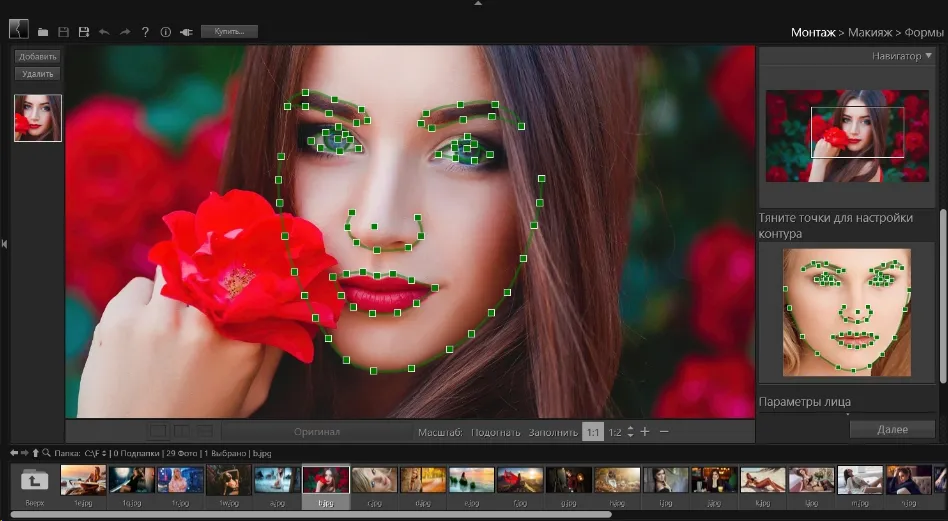
Task: Set the scale to 1:1
Action: click(592, 432)
